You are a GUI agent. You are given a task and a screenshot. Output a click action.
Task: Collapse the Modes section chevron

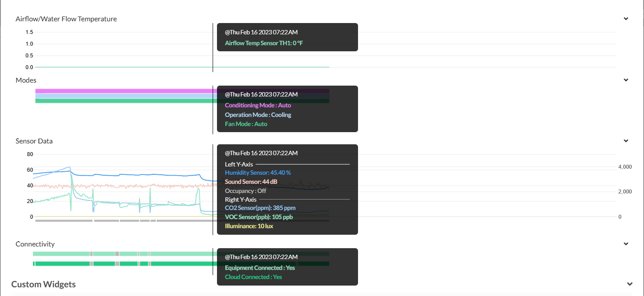[x=626, y=80]
